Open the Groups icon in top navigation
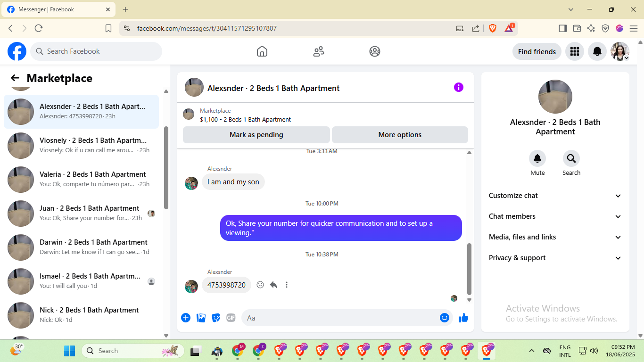Image resolution: width=644 pixels, height=362 pixels. click(x=375, y=51)
